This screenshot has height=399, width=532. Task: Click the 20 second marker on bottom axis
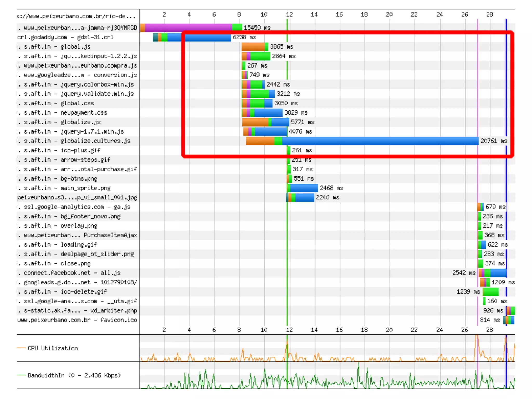pyautogui.click(x=389, y=330)
